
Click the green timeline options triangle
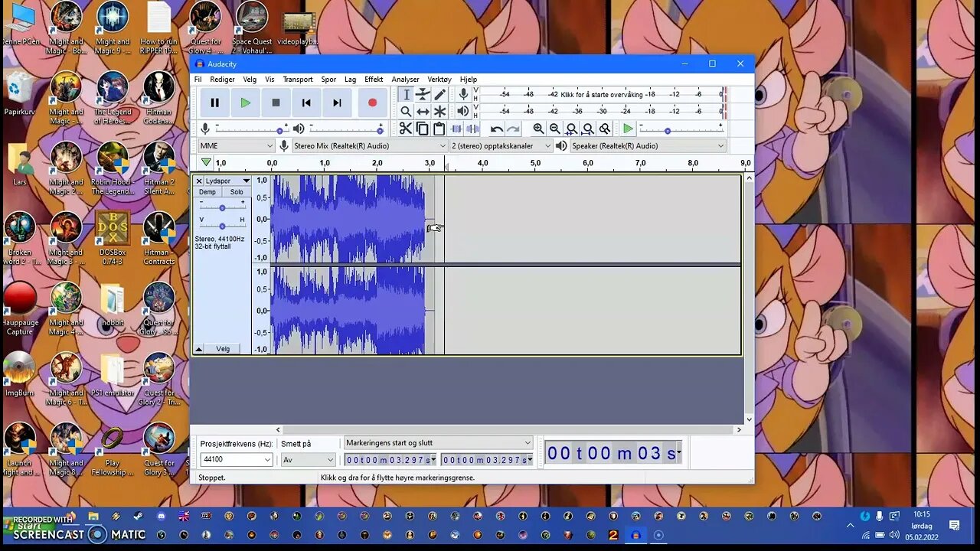tap(205, 163)
